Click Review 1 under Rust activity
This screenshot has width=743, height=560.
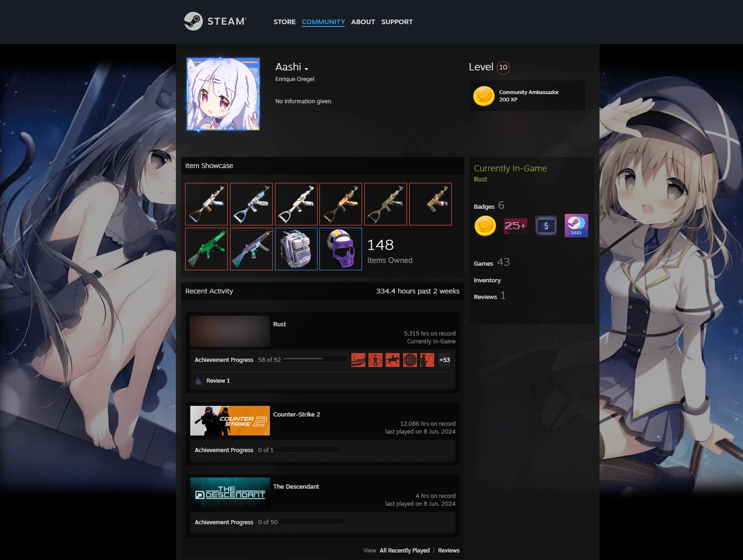[218, 381]
